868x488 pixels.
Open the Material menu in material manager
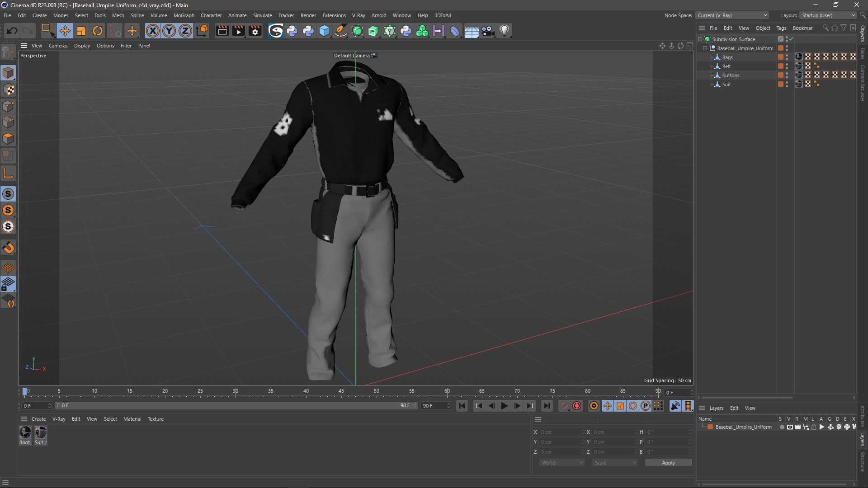(x=132, y=419)
